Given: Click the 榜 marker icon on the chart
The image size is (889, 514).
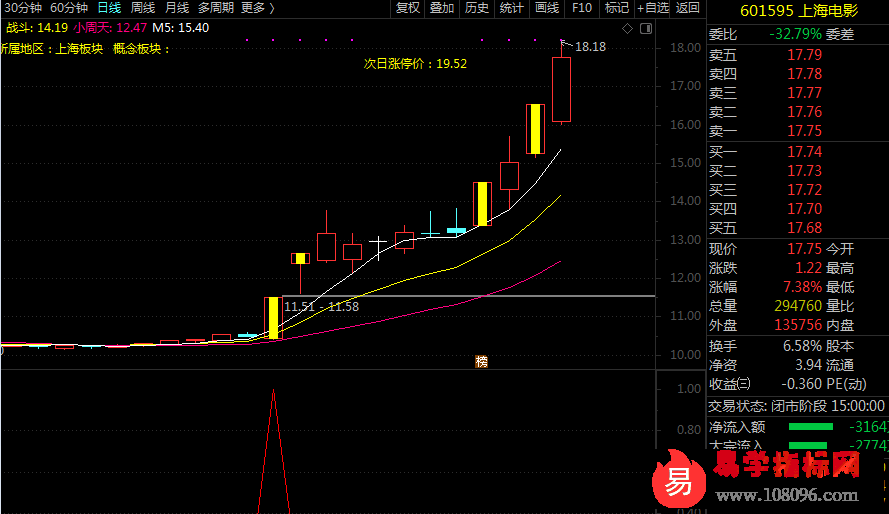Looking at the screenshot, I should 482,361.
